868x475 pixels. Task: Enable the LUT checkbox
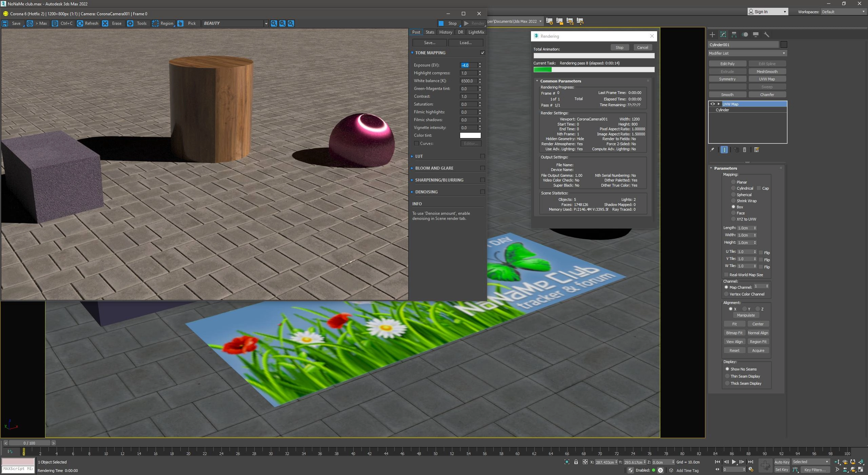482,156
